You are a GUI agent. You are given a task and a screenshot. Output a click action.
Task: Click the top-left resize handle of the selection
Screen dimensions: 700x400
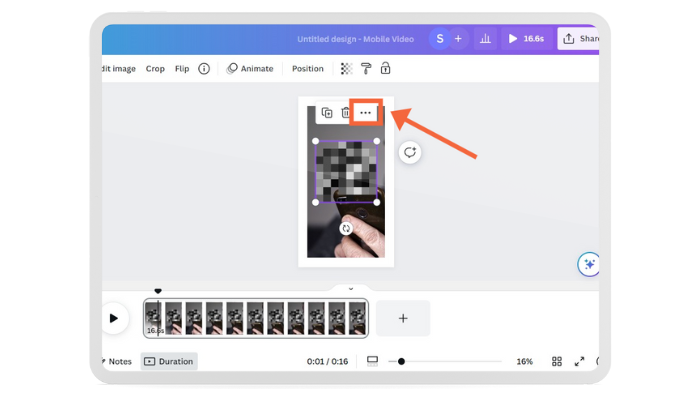(x=316, y=141)
